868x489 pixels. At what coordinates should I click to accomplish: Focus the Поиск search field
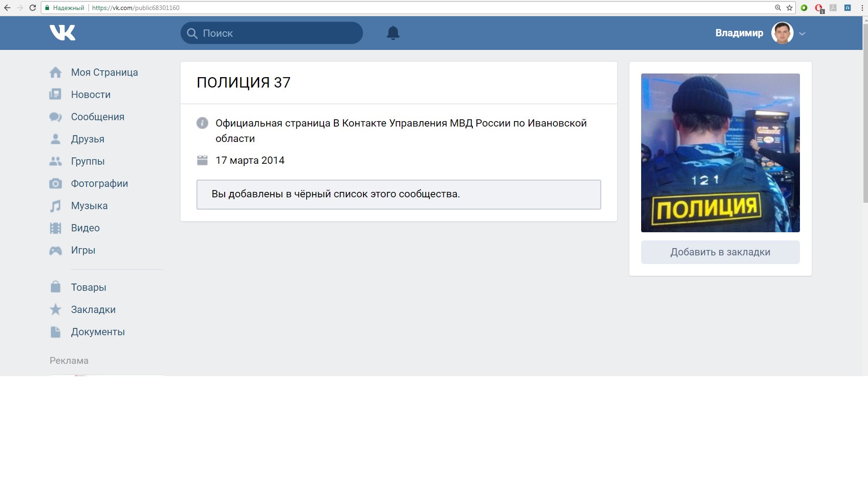pos(271,33)
